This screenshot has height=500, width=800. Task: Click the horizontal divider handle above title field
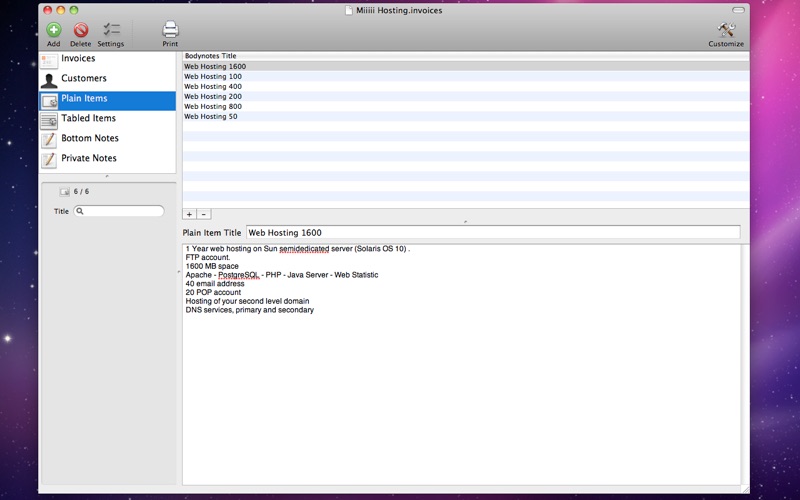point(465,221)
